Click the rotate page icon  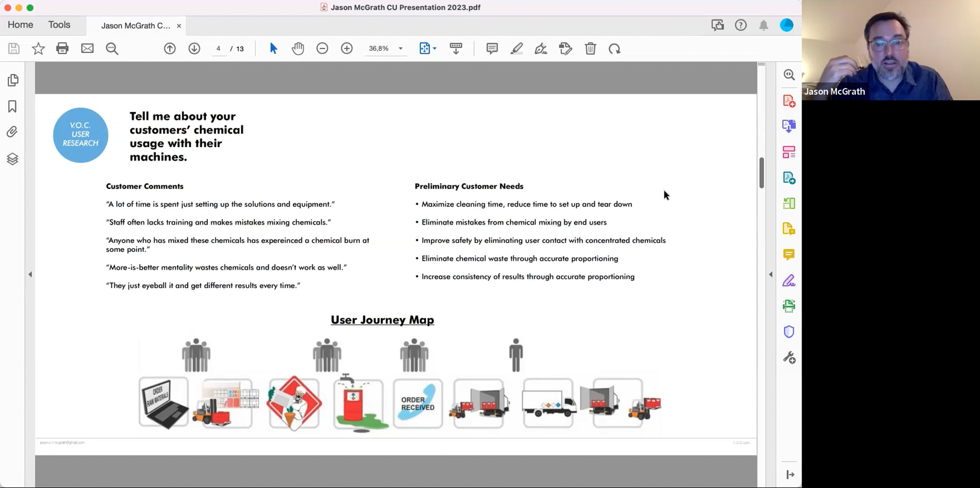pyautogui.click(x=615, y=49)
